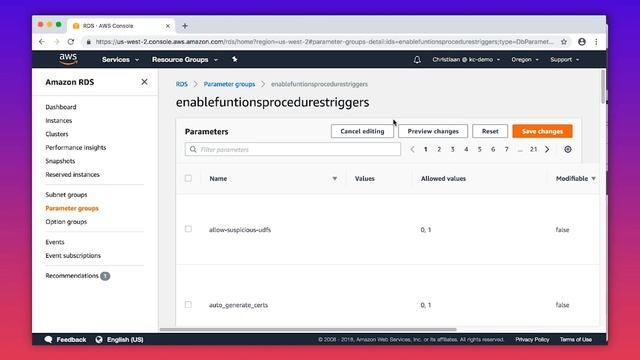Open Events in the sidebar

click(x=55, y=242)
